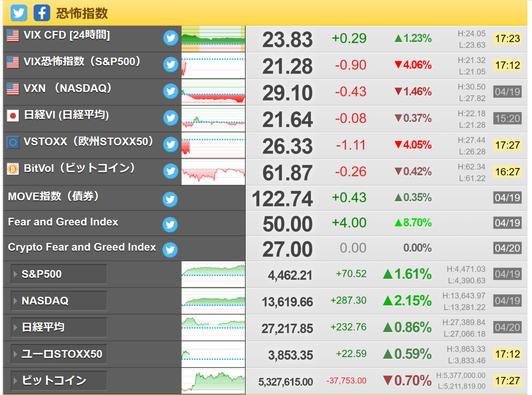The image size is (532, 395).
Task: Click the Bitcoin price 5,327,615.00
Action: point(286,382)
